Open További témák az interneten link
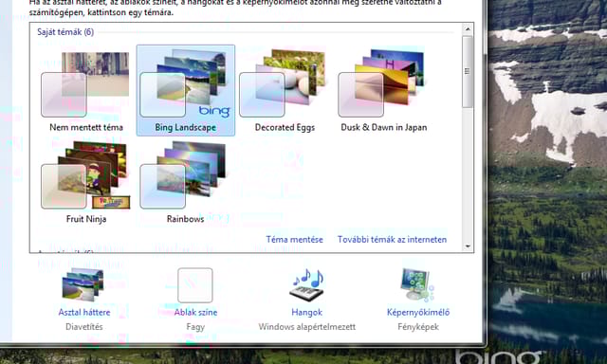This screenshot has height=364, width=607. coord(392,240)
